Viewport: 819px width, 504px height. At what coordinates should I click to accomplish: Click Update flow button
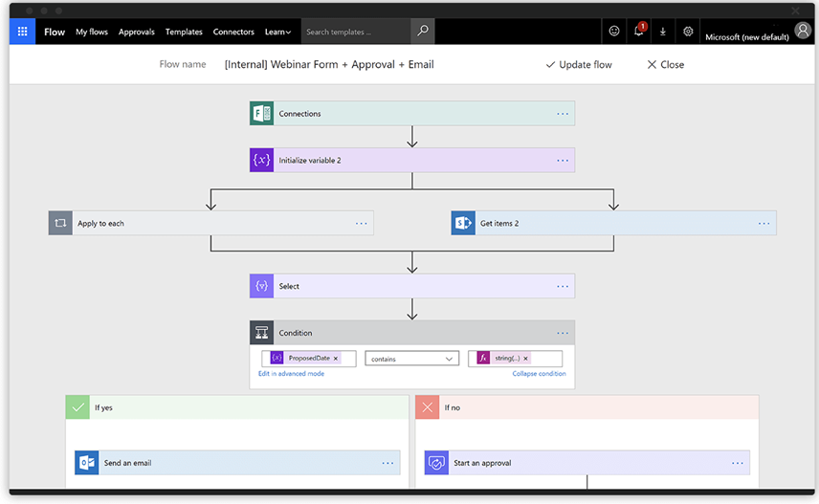click(x=579, y=65)
